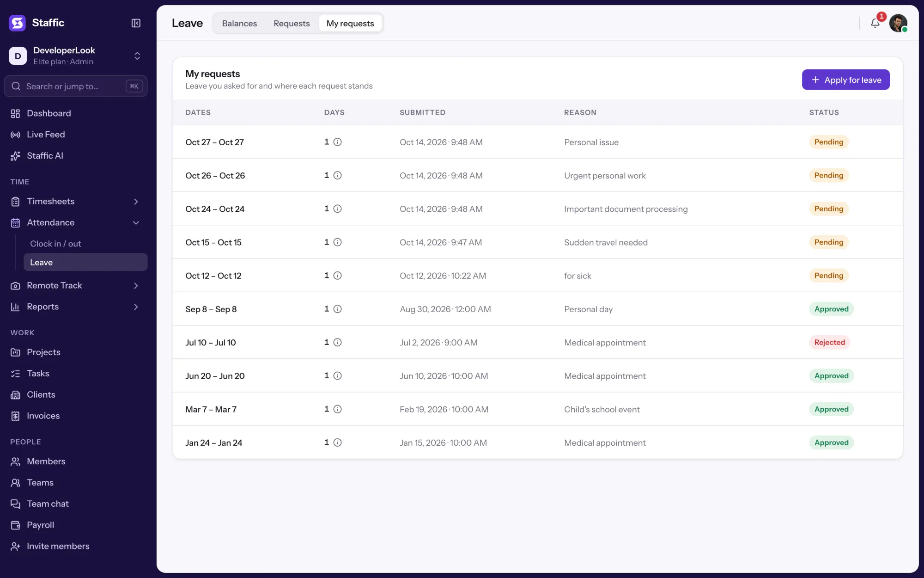Open the Dashboard page

(x=75, y=113)
